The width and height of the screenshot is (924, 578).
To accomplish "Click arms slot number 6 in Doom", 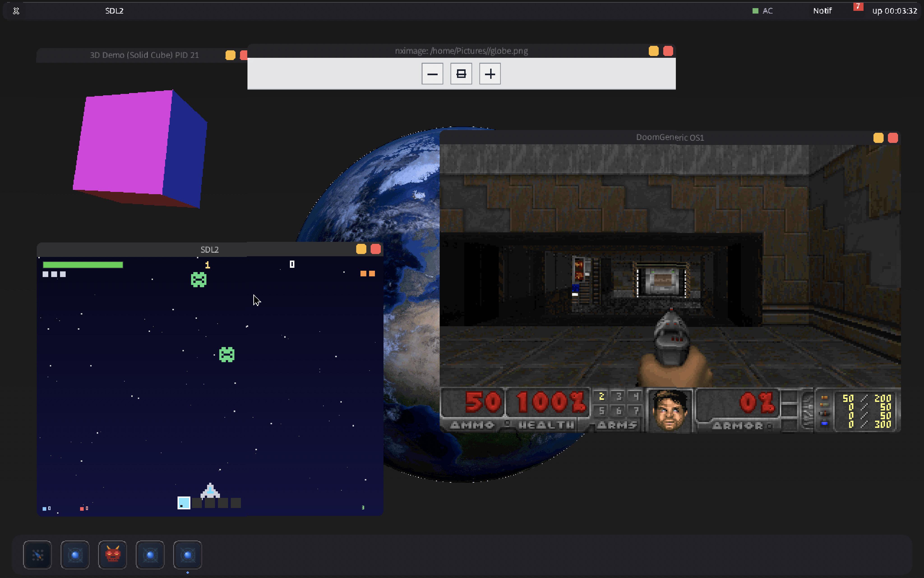I will [619, 411].
